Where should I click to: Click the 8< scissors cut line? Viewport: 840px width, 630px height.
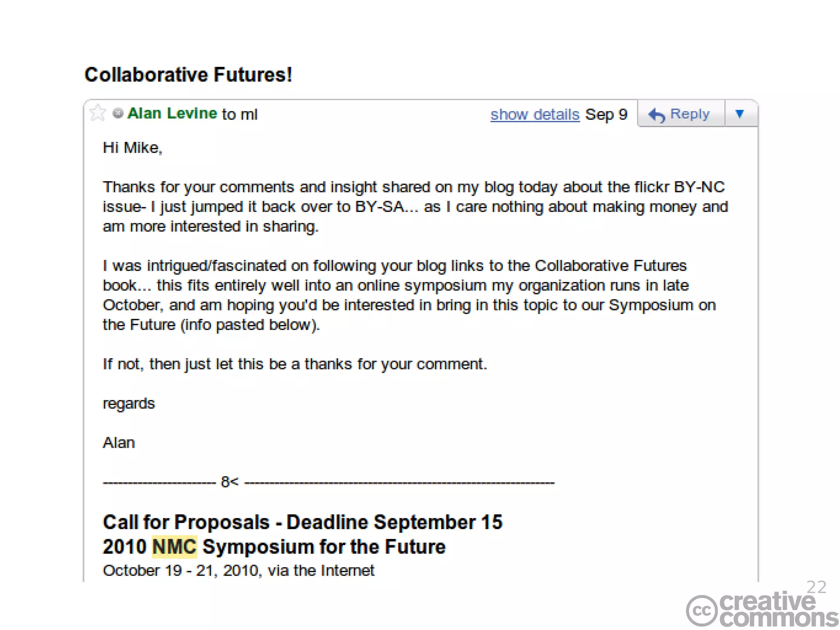point(329,482)
